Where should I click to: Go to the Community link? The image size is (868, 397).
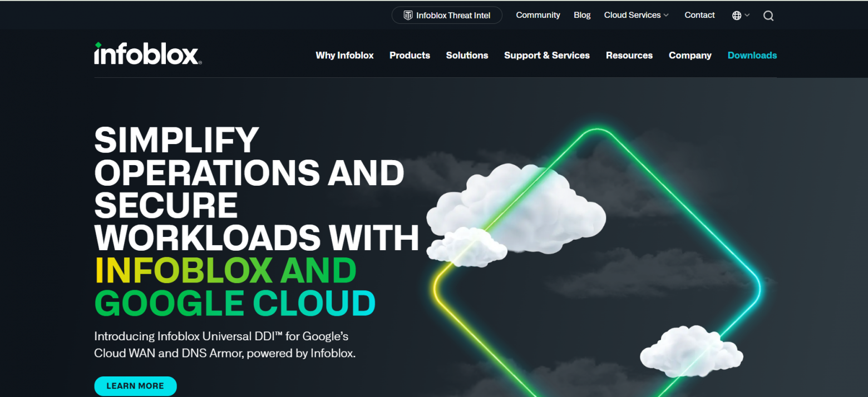tap(538, 15)
